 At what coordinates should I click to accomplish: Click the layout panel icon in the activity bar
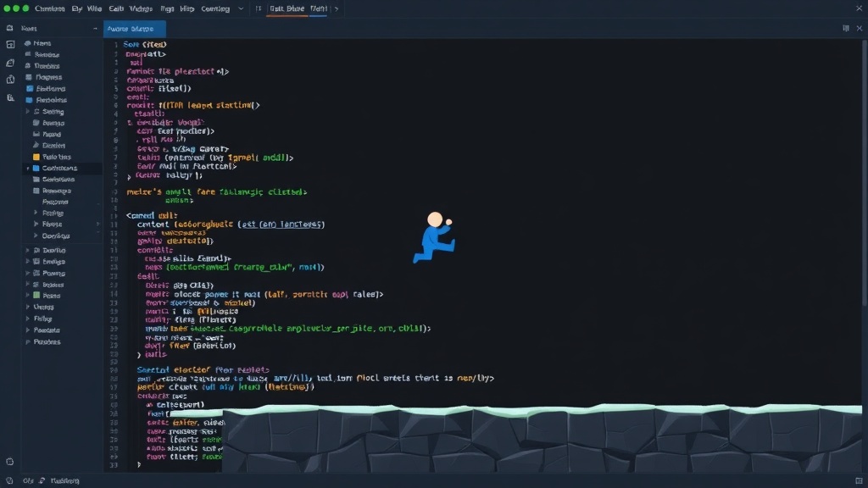[x=10, y=45]
